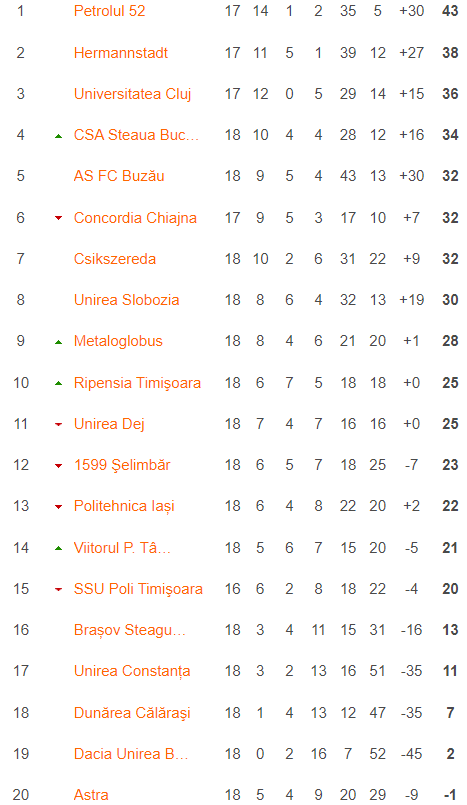Open the Dacia Unirea B... team link
The width and height of the screenshot is (467, 805).
131,754
